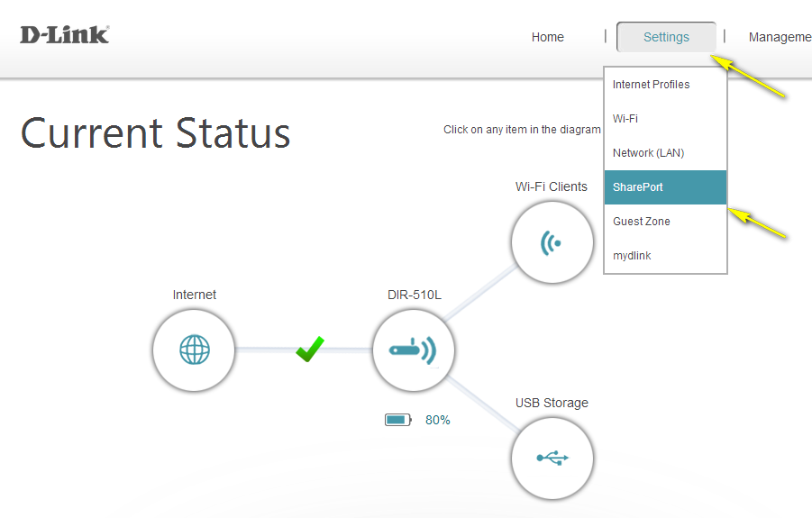Choose Wi-Fi in the Settings menu
This screenshot has height=518, width=812.
pyautogui.click(x=625, y=119)
